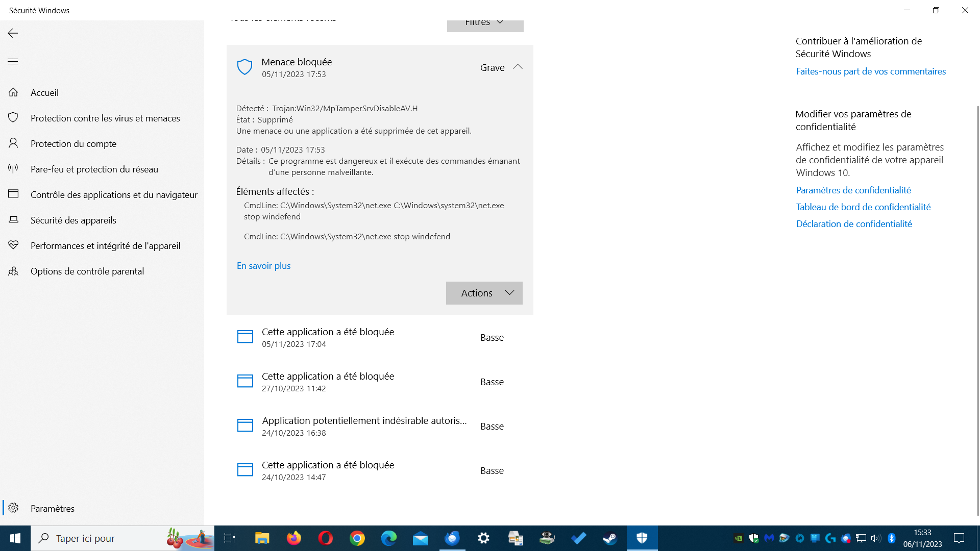980x551 pixels.
Task: Collapse the Menace bloquée entry chevron
Action: [x=518, y=67]
